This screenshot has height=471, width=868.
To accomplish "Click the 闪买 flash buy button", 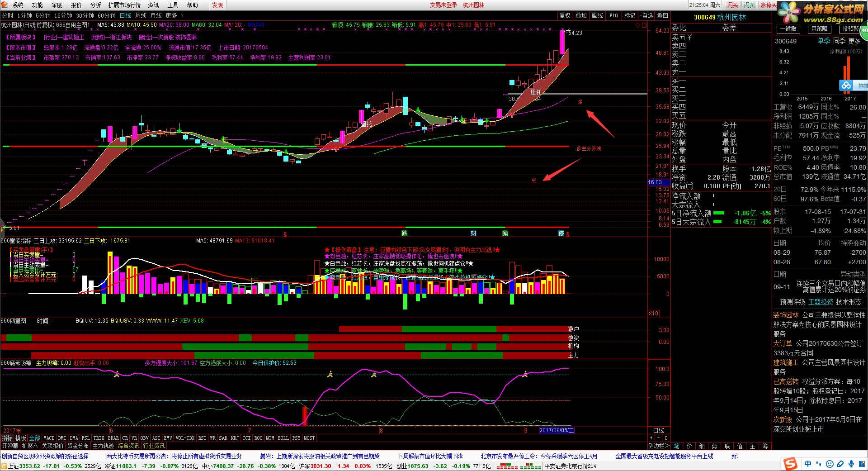I will point(733,5).
